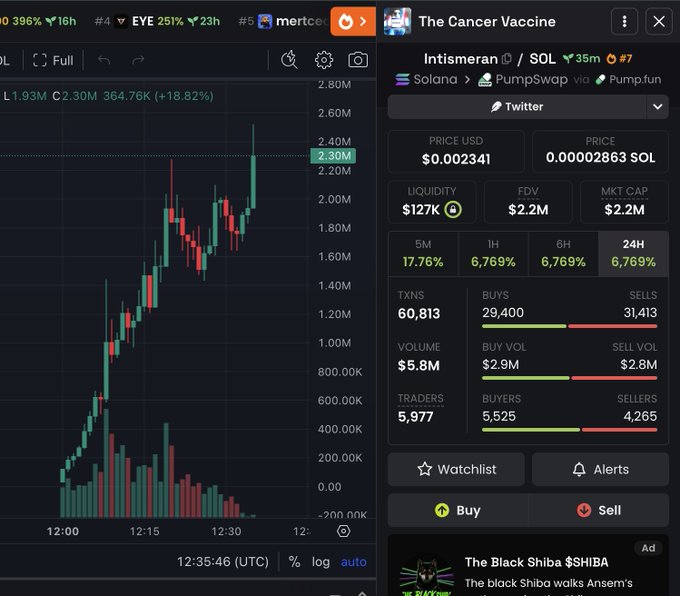Click the TXNS 60,813 value
The width and height of the screenshot is (680, 596).
[419, 314]
